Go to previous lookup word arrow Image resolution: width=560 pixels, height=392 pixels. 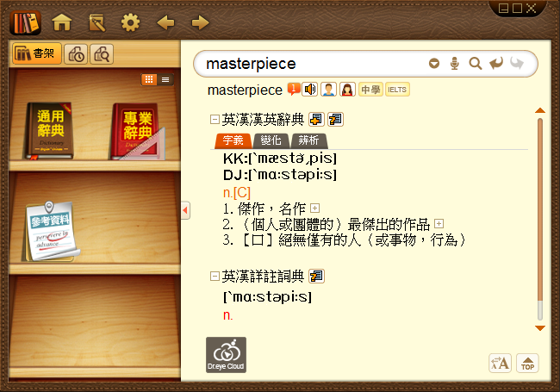(x=496, y=63)
